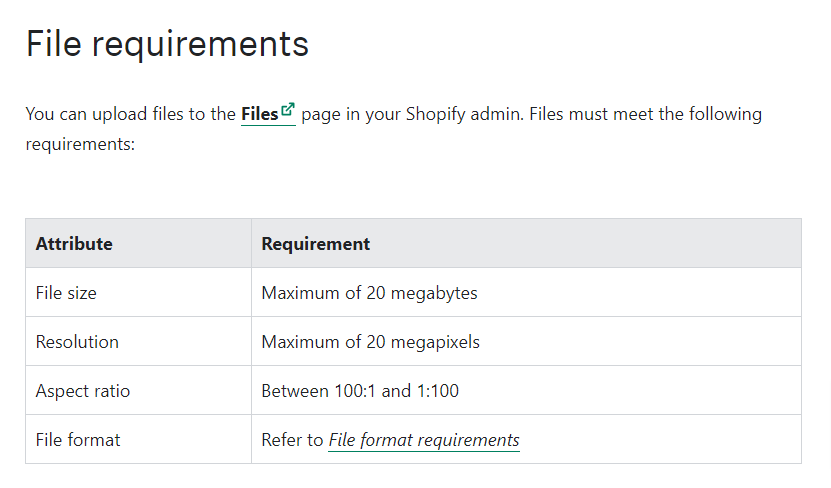Click the word requirements: ending the paragraph
Screen dimensions: 831x488
point(80,144)
